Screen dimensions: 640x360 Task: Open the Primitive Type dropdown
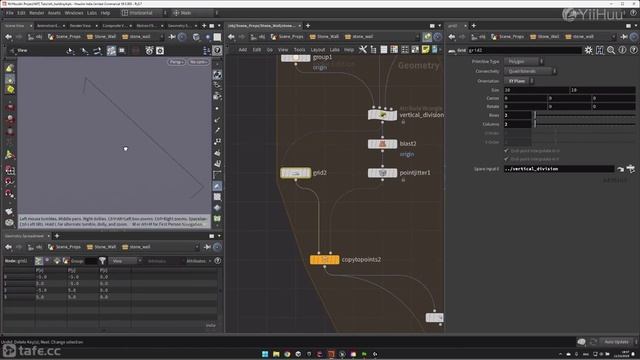pyautogui.click(x=524, y=61)
